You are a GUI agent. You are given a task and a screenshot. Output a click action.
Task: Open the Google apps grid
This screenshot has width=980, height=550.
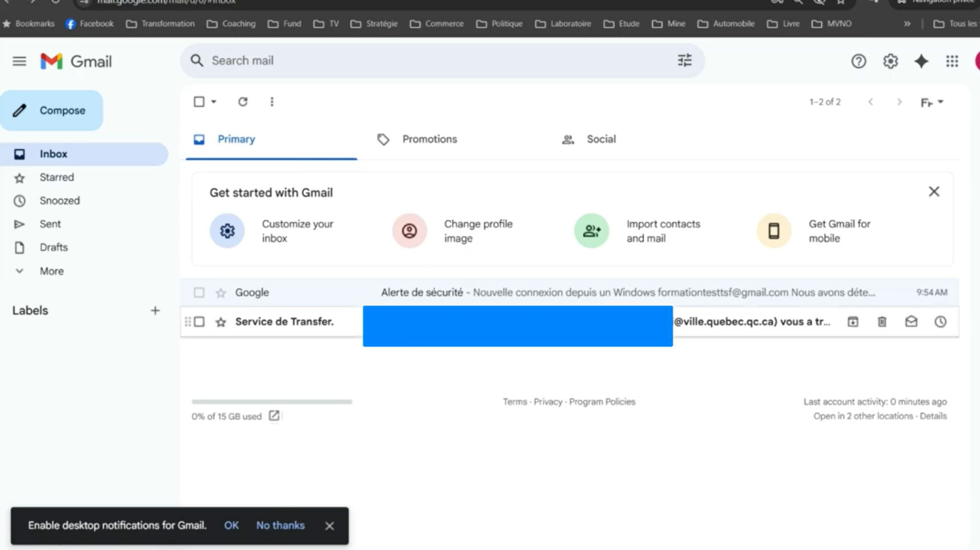click(951, 61)
